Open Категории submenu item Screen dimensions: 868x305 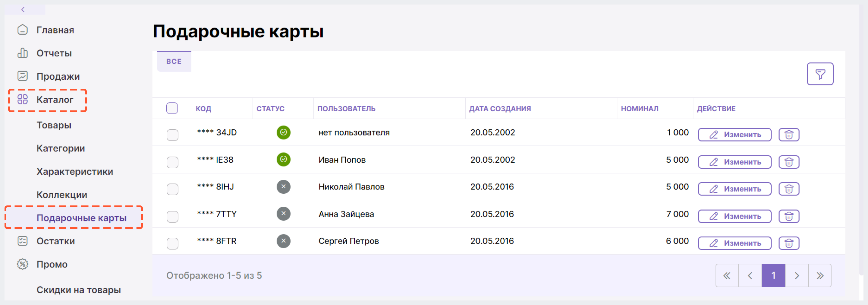point(61,148)
